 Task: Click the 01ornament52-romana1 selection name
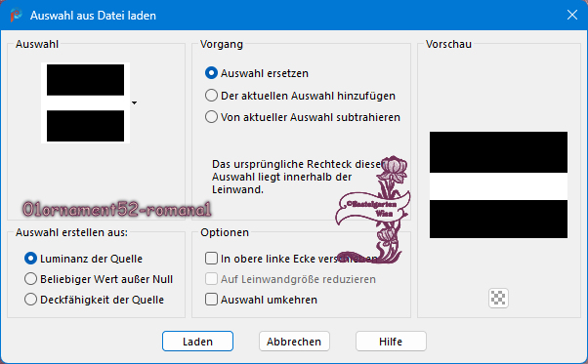[117, 209]
